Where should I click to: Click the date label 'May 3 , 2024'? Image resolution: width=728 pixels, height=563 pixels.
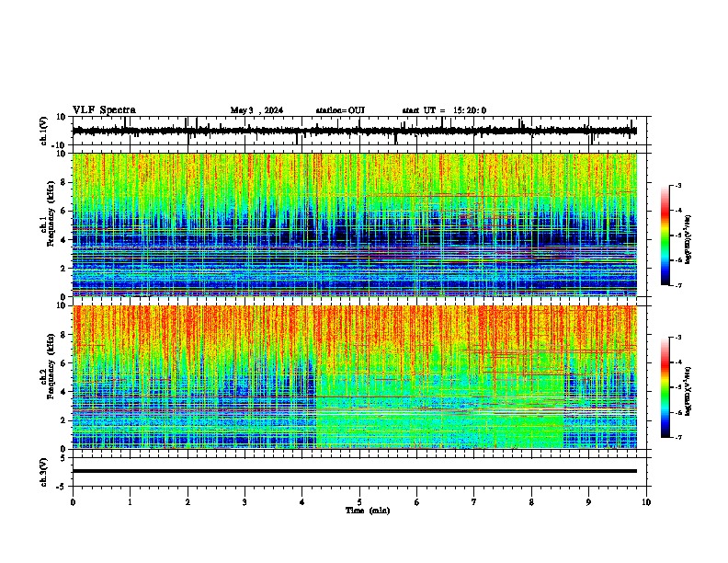pyautogui.click(x=256, y=110)
